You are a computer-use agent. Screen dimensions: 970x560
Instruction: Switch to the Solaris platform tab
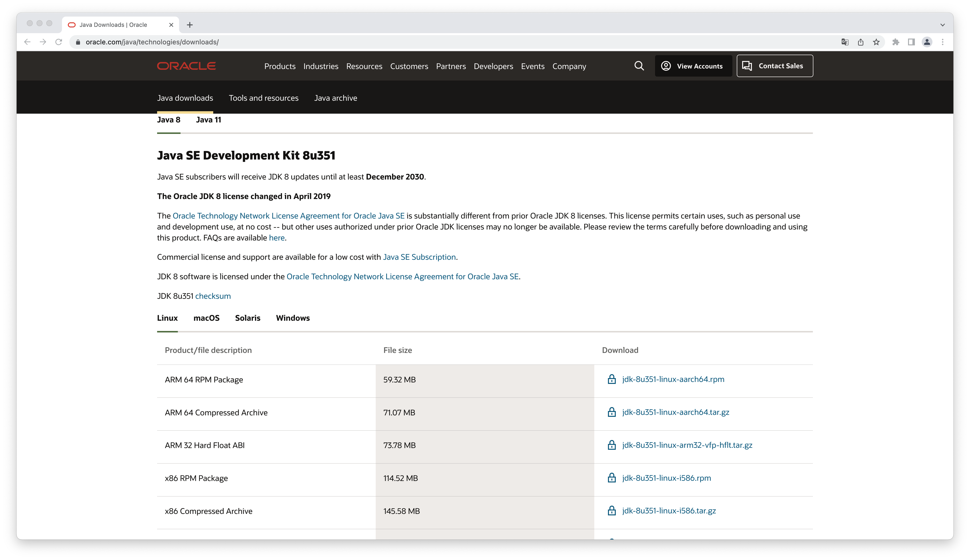[248, 318]
